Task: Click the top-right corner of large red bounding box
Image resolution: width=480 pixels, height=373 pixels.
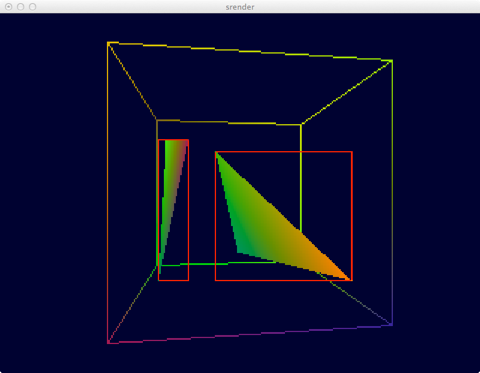Action: tap(352, 152)
